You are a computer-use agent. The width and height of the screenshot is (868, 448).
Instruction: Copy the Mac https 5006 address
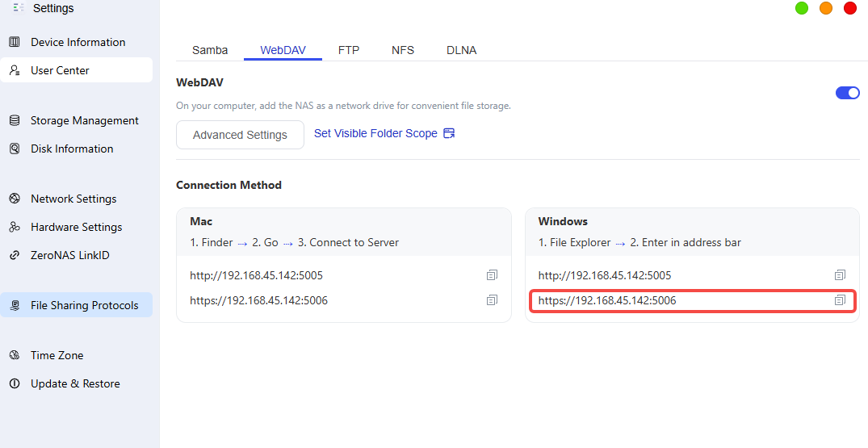click(x=492, y=299)
